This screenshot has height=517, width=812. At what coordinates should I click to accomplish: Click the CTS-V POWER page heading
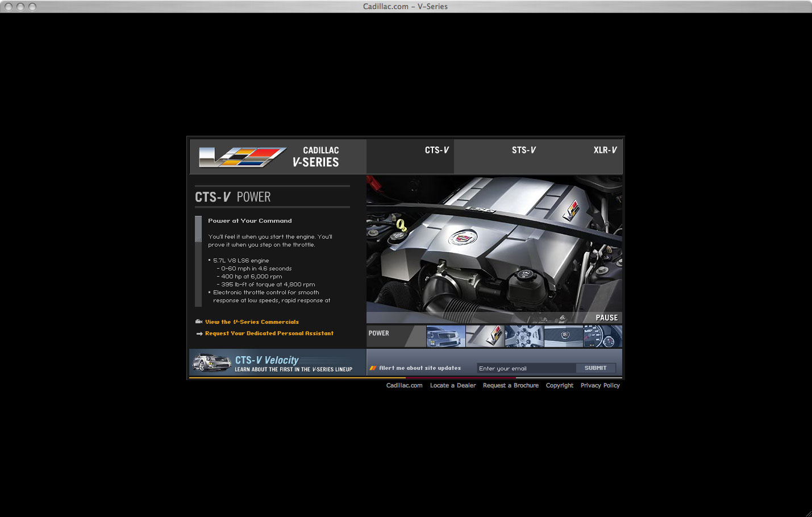tap(233, 197)
